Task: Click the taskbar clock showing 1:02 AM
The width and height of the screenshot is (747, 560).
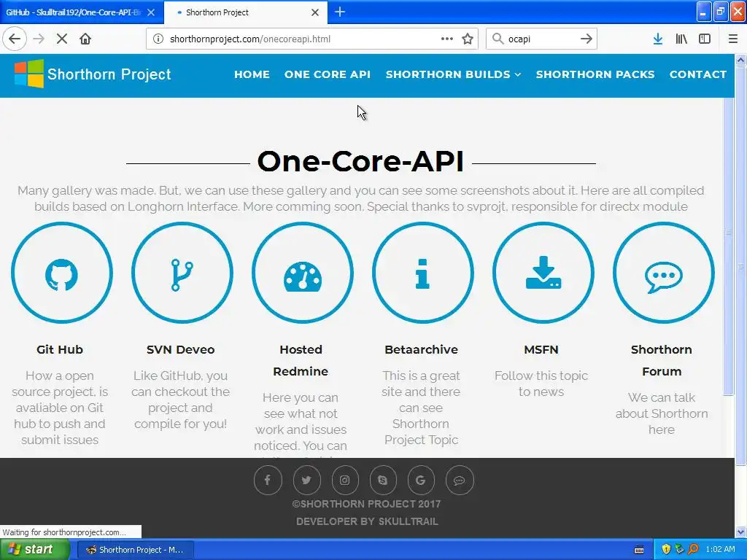Action: pyautogui.click(x=720, y=550)
